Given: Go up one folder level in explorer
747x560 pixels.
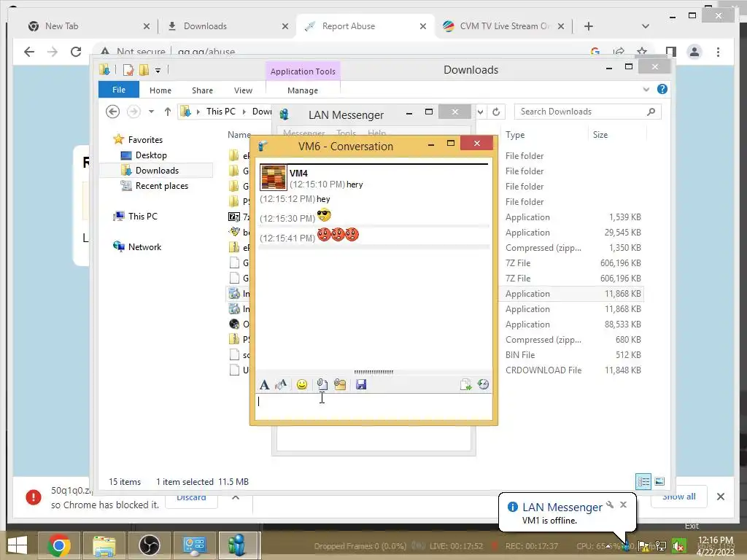Looking at the screenshot, I should (168, 112).
